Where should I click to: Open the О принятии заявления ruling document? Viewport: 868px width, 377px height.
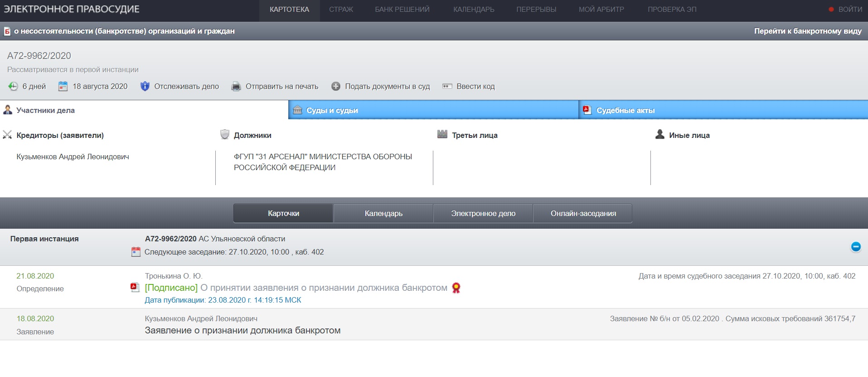click(x=324, y=288)
